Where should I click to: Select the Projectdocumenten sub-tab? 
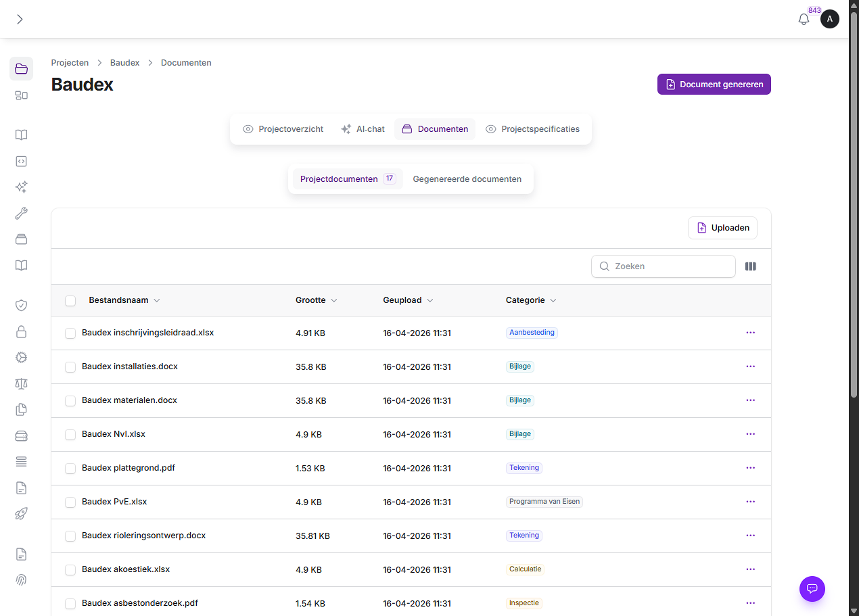click(348, 179)
